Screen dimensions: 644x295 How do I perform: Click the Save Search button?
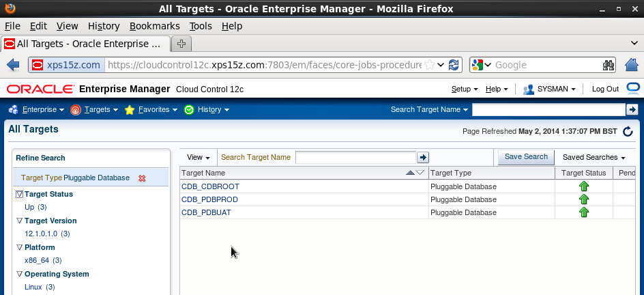[x=526, y=157]
